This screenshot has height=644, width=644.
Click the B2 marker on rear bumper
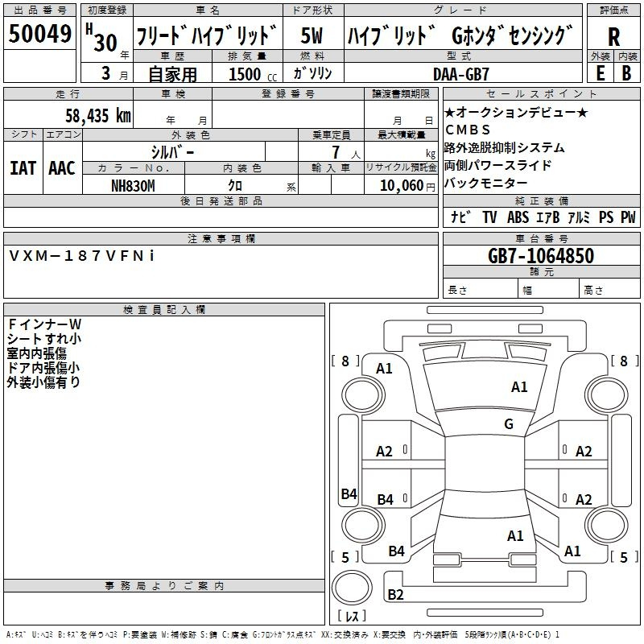tap(395, 595)
